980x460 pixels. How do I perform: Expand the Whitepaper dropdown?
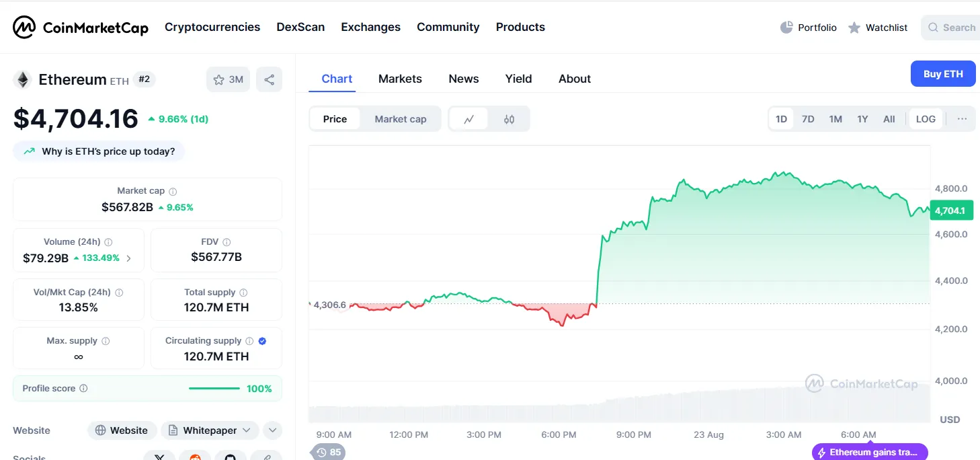coord(210,430)
